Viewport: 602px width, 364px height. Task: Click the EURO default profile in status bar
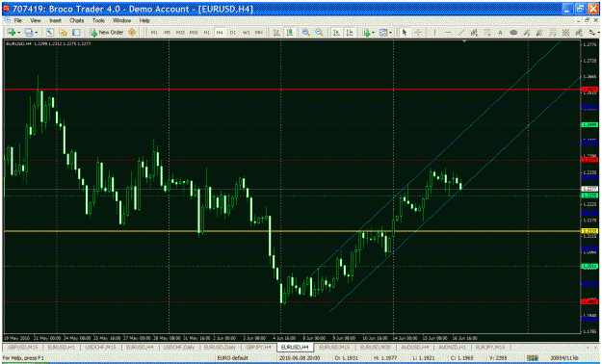233,358
